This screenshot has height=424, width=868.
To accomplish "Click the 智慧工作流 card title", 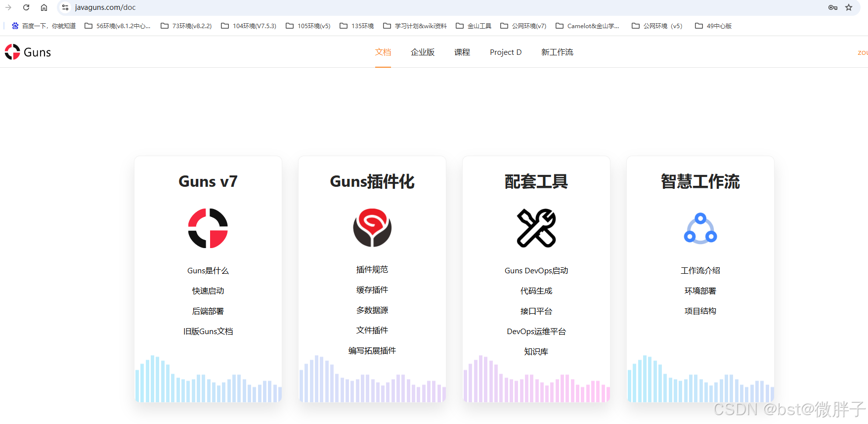I will pos(700,181).
